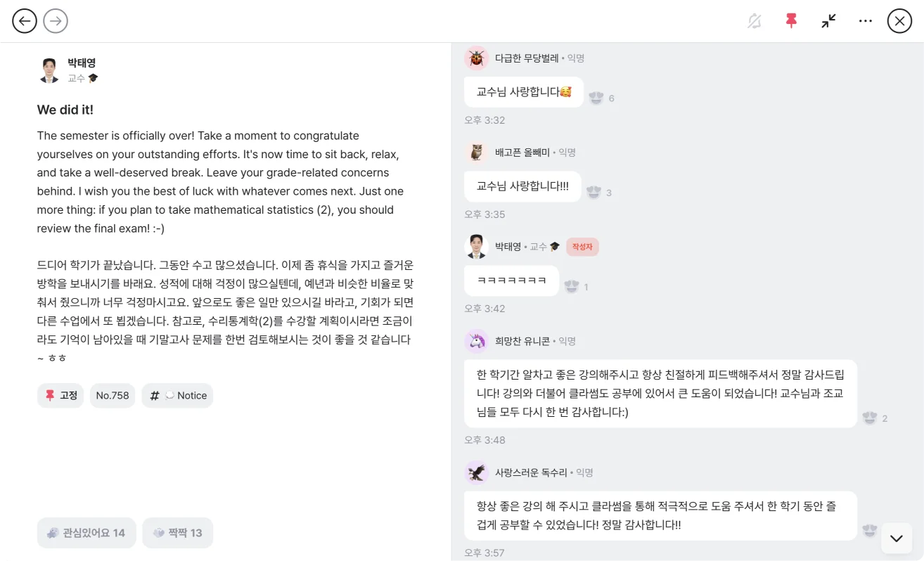The height and width of the screenshot is (561, 924).
Task: Click the 작성자 author badge
Action: click(582, 246)
